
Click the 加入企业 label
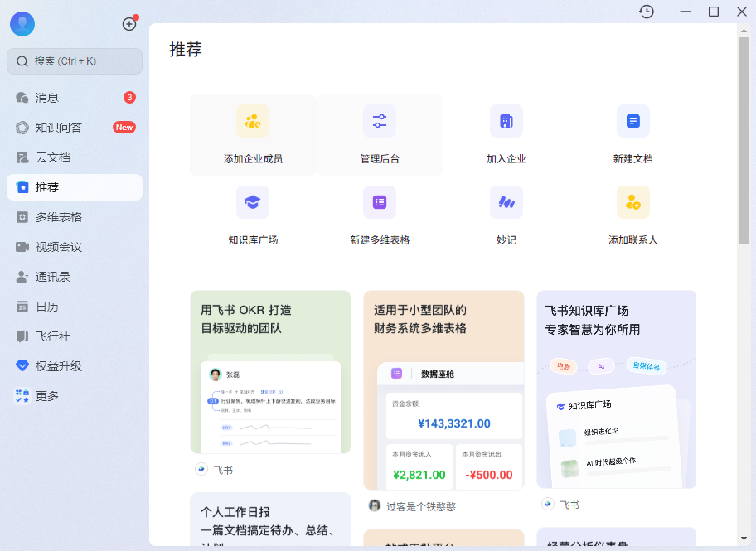pyautogui.click(x=506, y=159)
